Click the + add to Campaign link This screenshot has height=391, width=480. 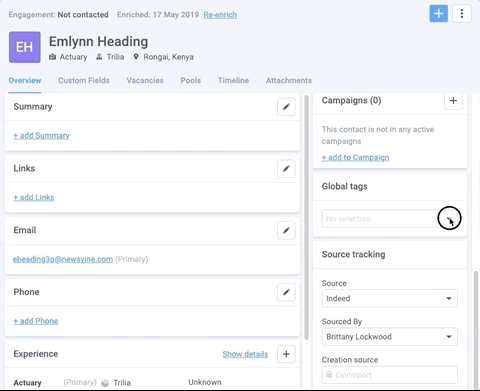click(355, 157)
